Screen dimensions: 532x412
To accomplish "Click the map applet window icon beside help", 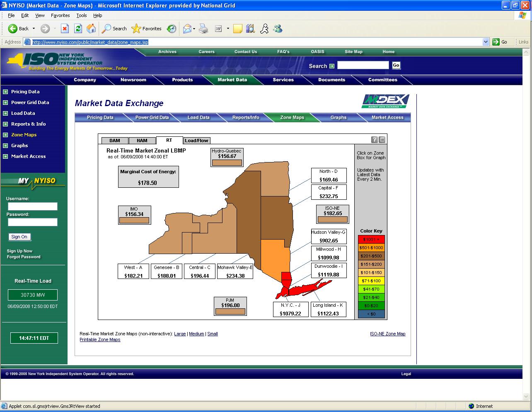I will click(x=382, y=140).
